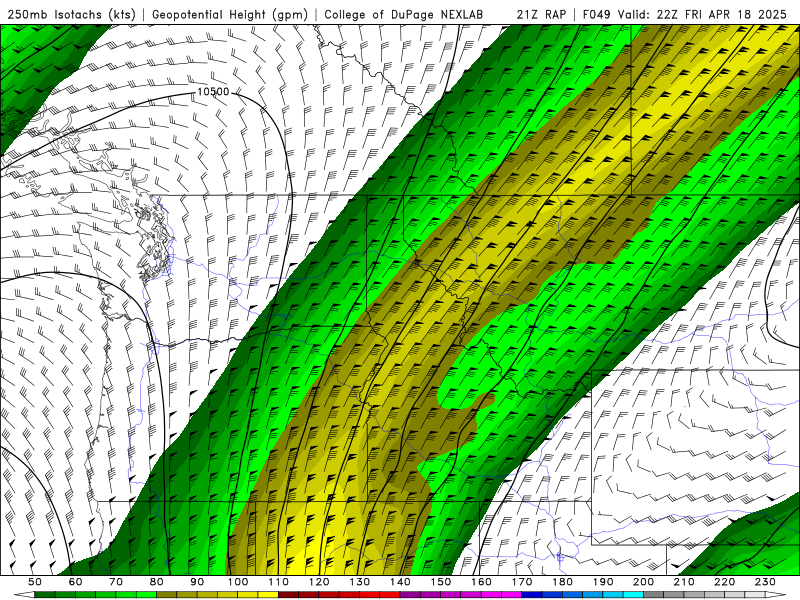Click the '100' value on the color scale
The image size is (800, 600).
click(237, 582)
